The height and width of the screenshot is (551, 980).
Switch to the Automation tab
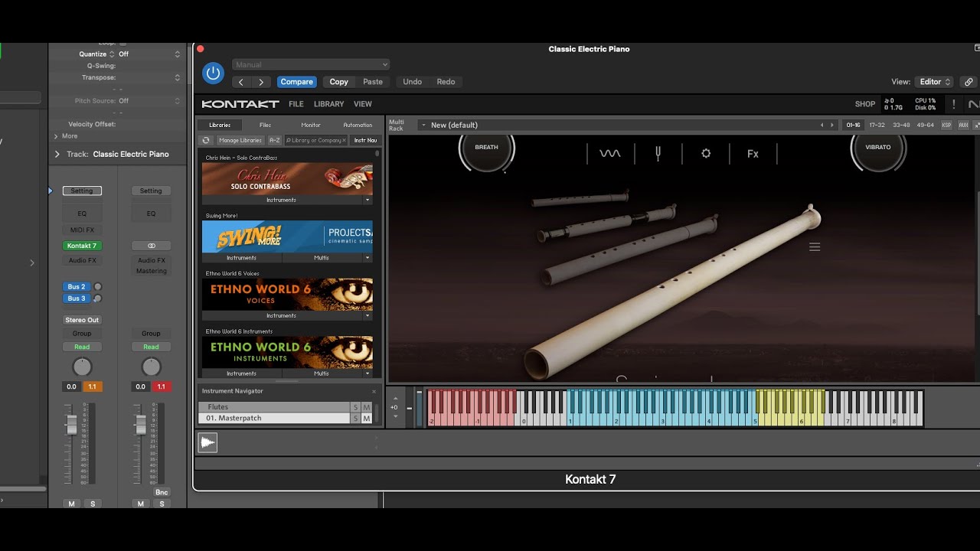pyautogui.click(x=358, y=125)
